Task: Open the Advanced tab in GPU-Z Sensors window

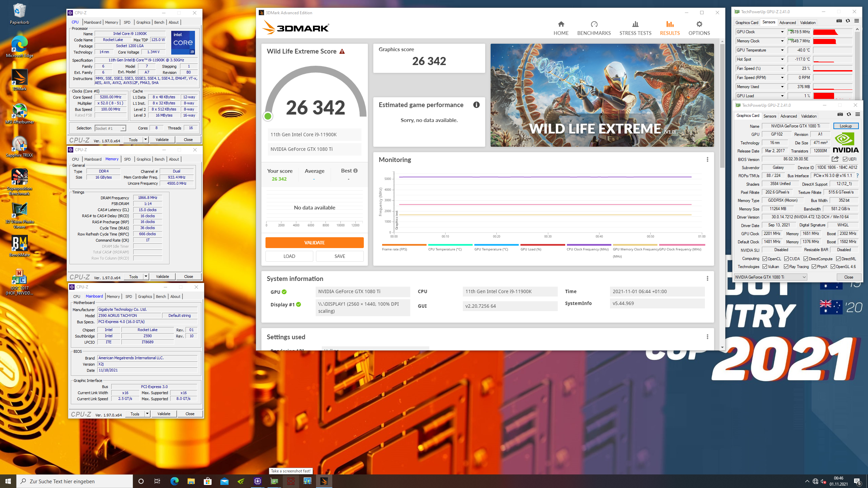Action: (787, 23)
